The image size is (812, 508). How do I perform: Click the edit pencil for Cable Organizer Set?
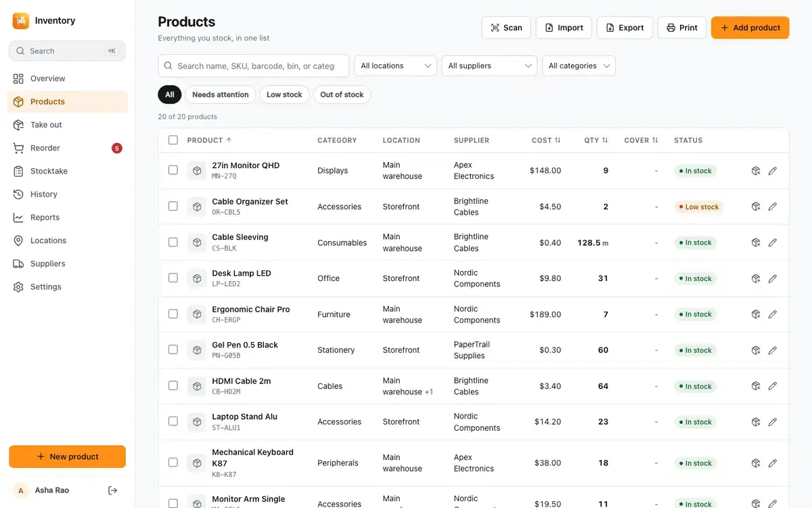pos(773,207)
